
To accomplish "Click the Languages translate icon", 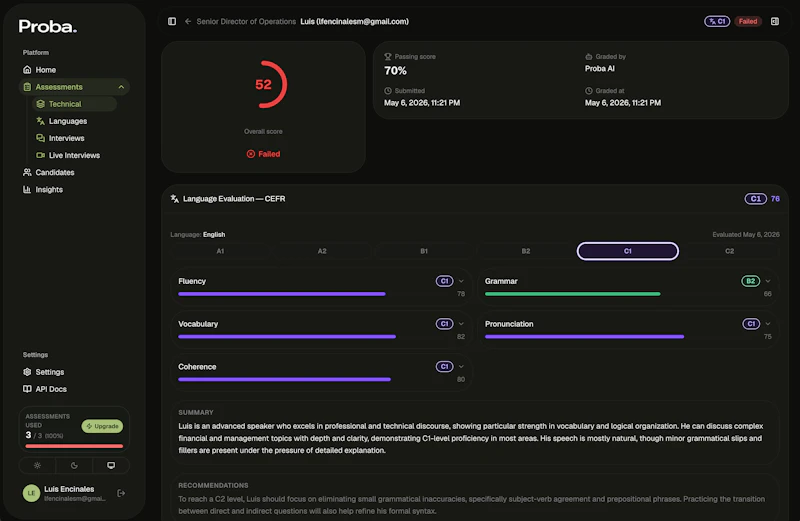I will [x=40, y=121].
